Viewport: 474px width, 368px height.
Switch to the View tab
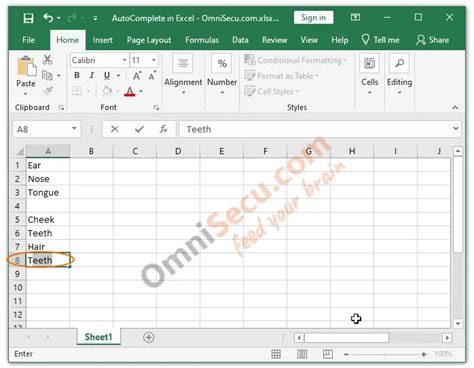pos(309,40)
